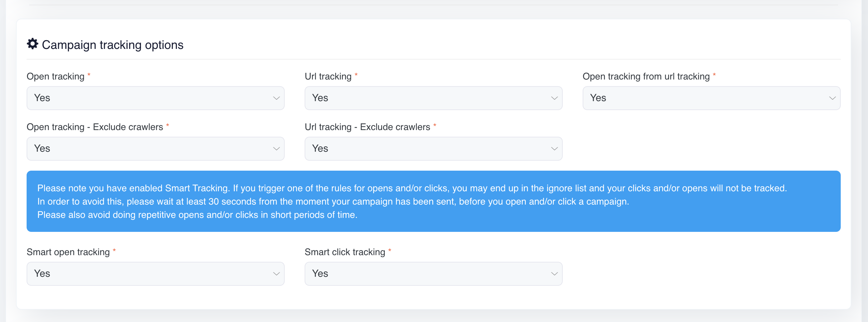This screenshot has height=322, width=868.
Task: Open the Open tracking dropdown
Action: (x=155, y=98)
